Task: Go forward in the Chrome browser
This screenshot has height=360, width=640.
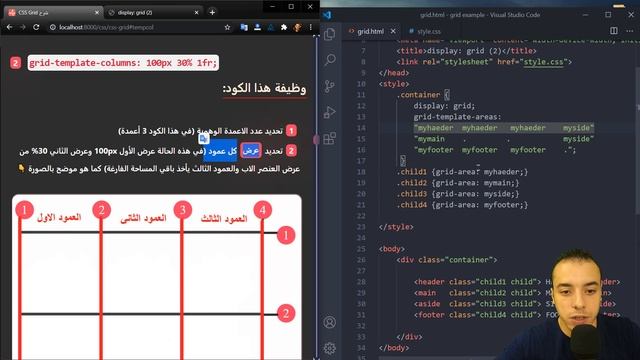Action: click(23, 27)
